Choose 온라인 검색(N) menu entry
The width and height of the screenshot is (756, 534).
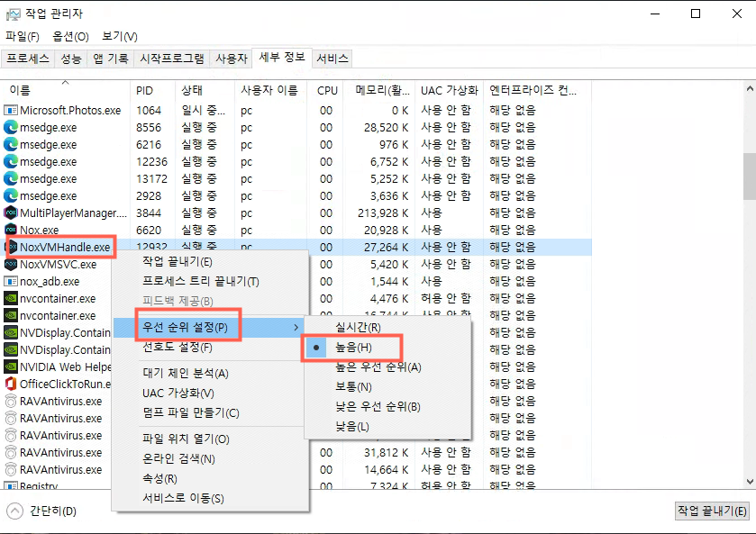point(178,459)
